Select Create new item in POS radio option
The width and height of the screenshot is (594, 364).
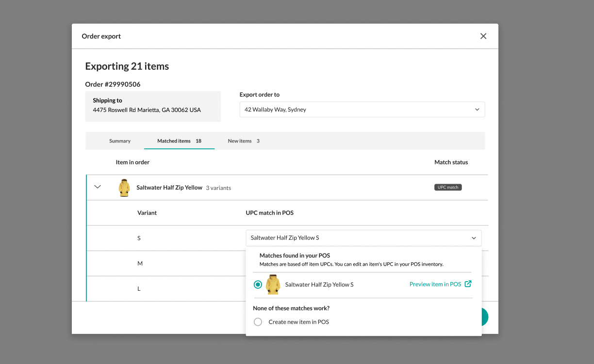click(258, 322)
